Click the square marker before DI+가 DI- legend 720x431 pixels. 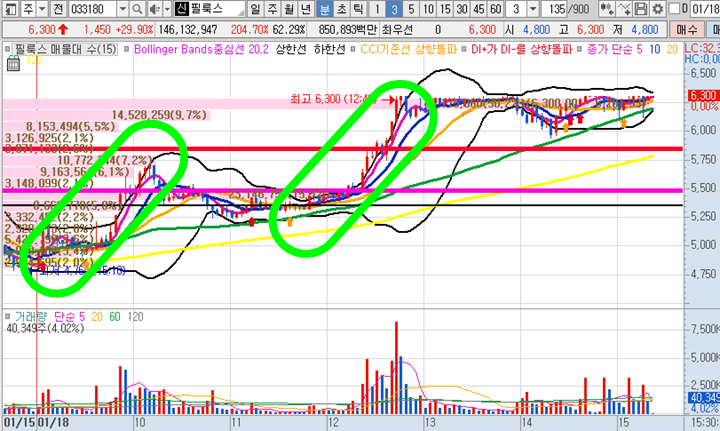tap(464, 49)
